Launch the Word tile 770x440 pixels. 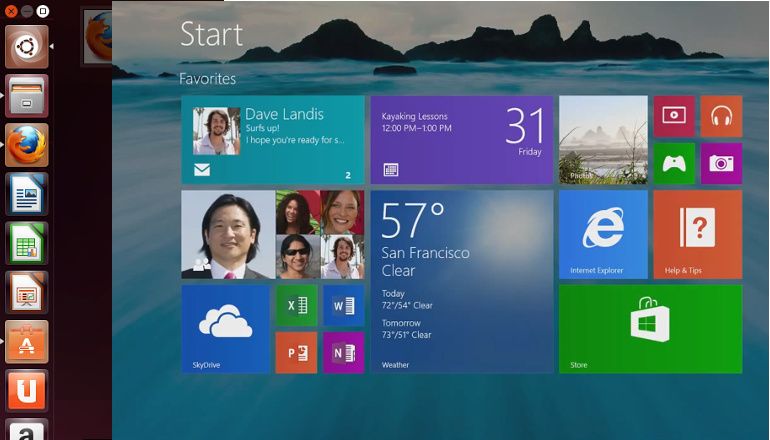pos(343,306)
